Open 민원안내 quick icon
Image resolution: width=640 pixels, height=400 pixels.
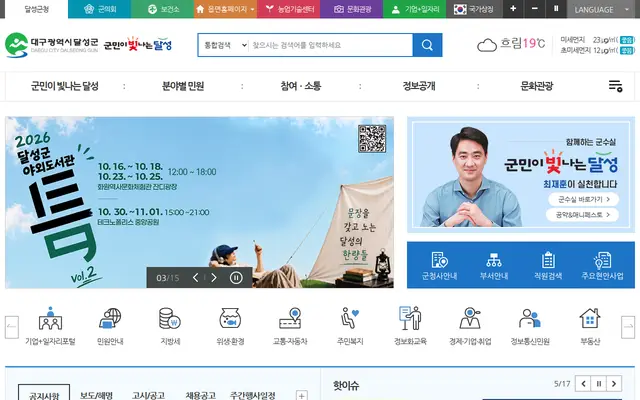coord(110,326)
